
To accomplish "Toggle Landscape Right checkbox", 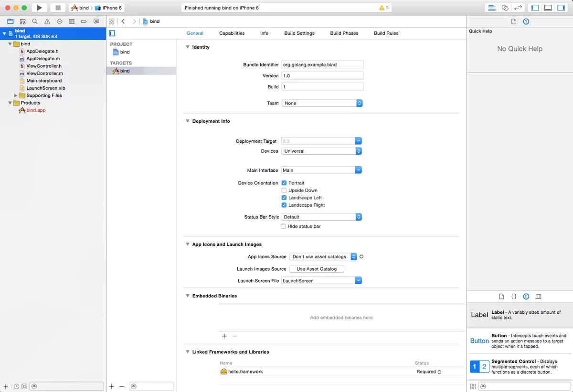I will click(284, 205).
